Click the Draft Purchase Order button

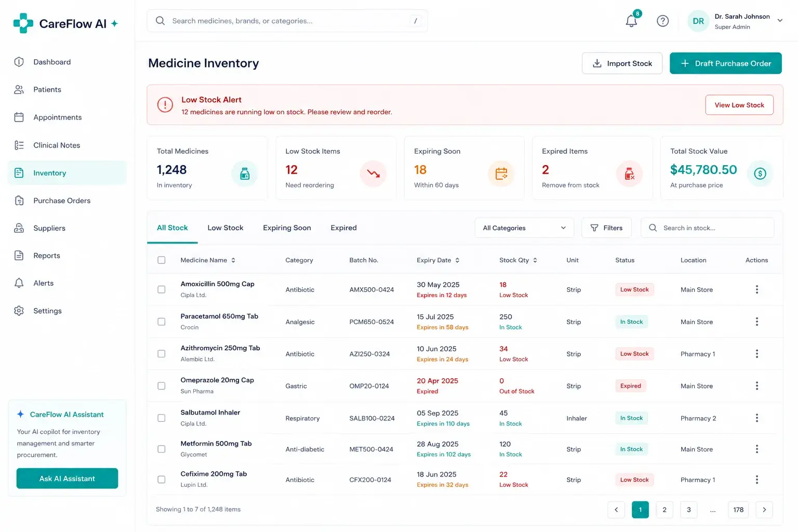[726, 63]
